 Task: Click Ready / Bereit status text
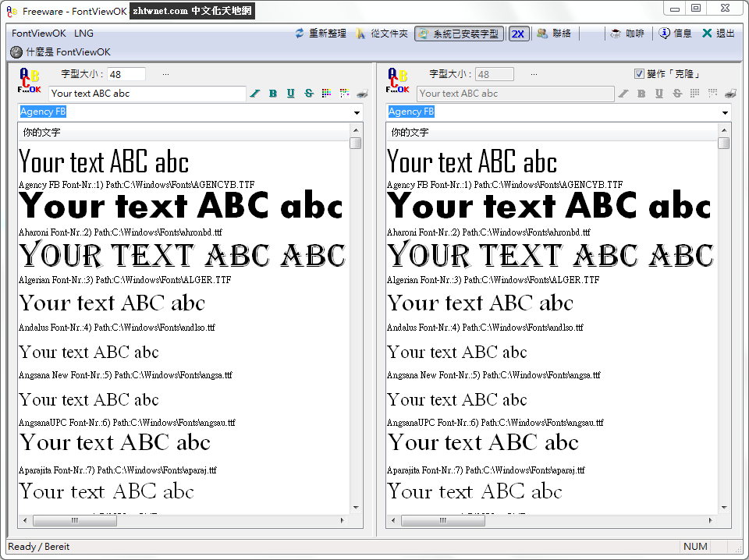pos(39,547)
